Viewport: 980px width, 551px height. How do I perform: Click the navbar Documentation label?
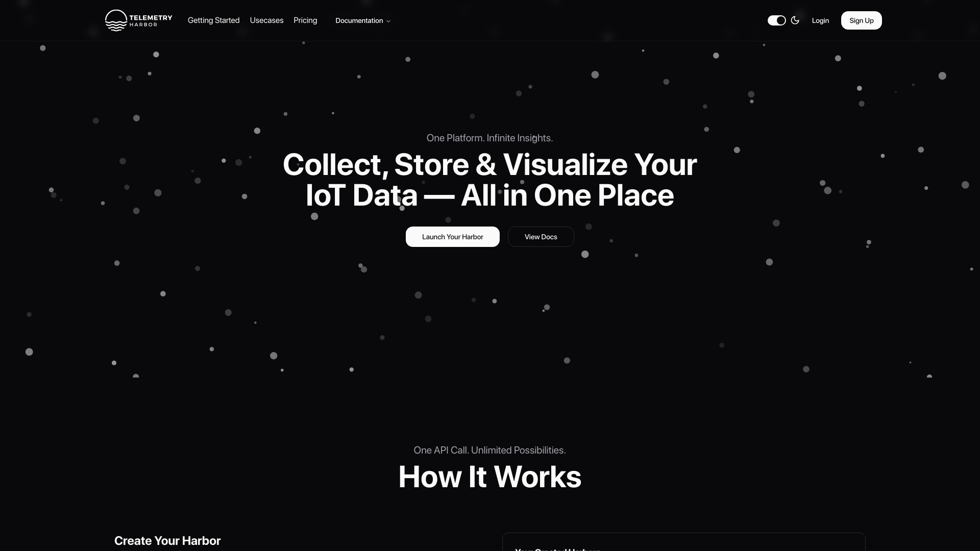[359, 20]
